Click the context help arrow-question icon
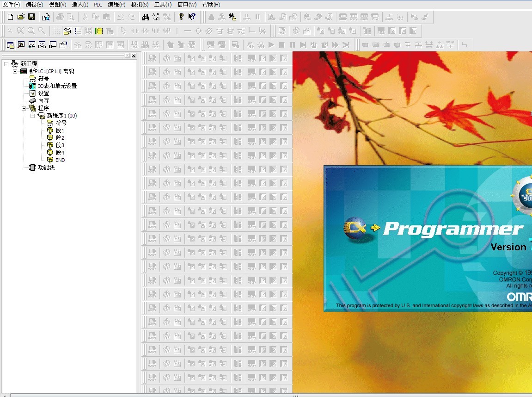532x397 pixels. (192, 17)
